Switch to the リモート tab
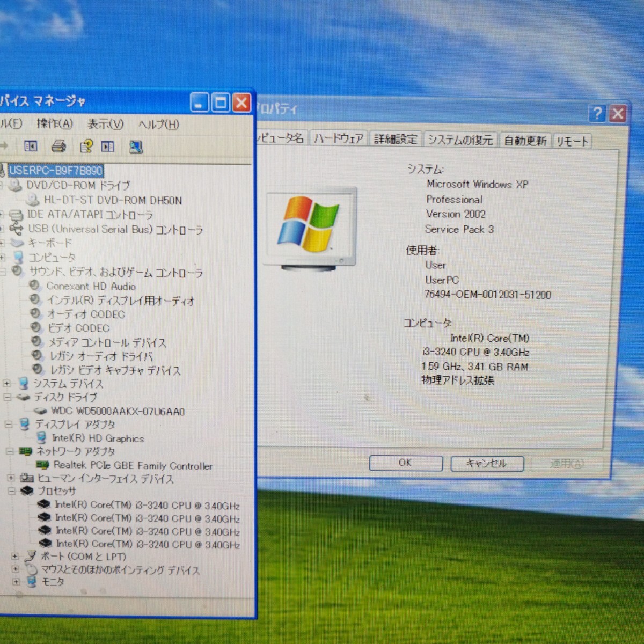Image resolution: width=644 pixels, height=644 pixels. (x=572, y=141)
